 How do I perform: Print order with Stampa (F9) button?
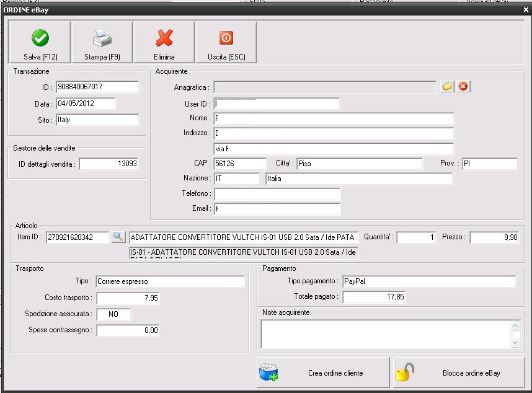click(x=102, y=43)
